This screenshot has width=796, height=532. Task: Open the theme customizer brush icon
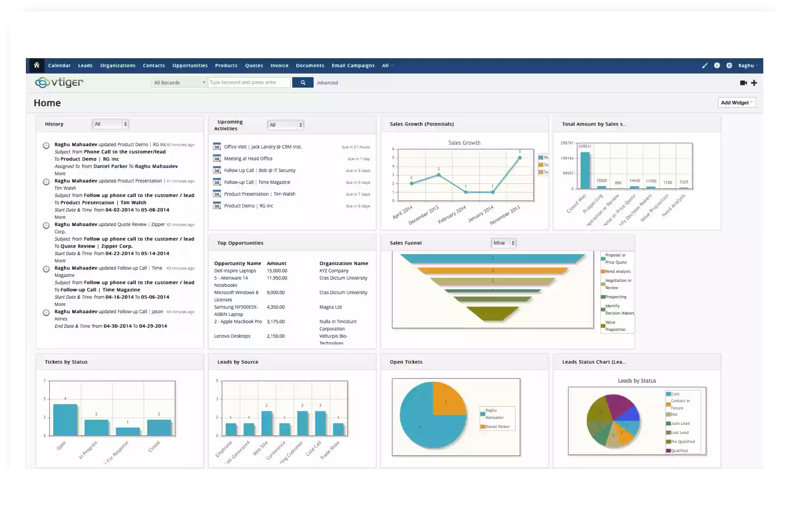tap(705, 65)
